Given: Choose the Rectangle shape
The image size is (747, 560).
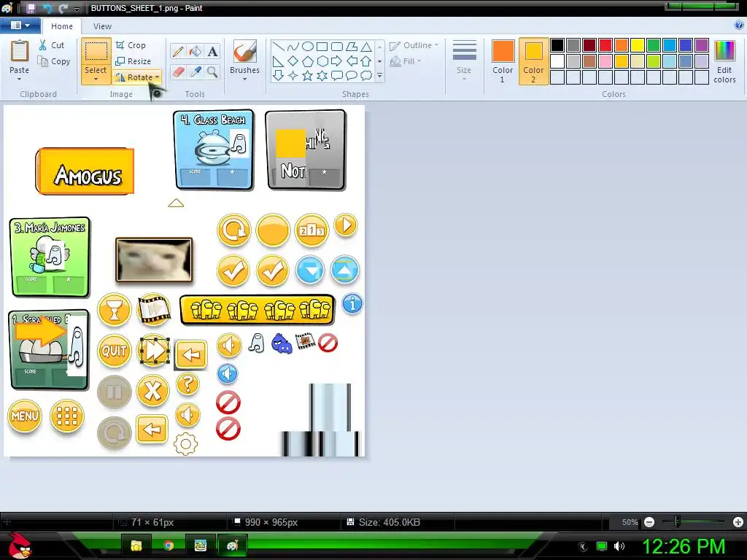Looking at the screenshot, I should point(322,46).
